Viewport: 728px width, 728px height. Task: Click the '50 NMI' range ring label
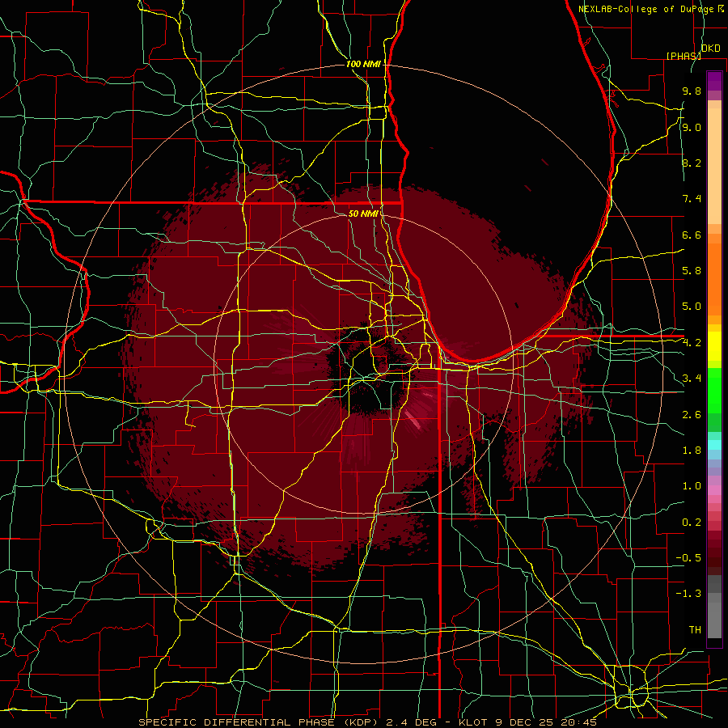363,214
